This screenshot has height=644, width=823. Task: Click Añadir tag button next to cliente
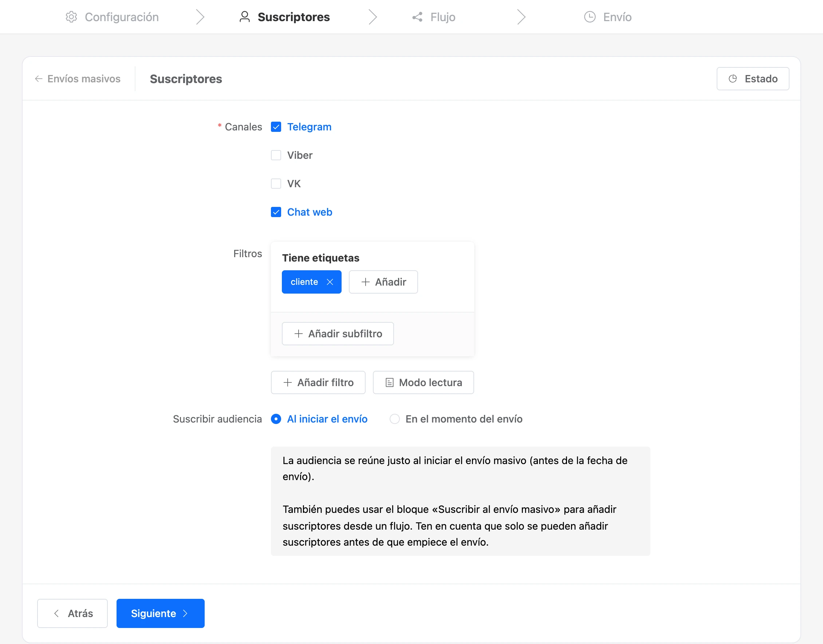point(383,282)
